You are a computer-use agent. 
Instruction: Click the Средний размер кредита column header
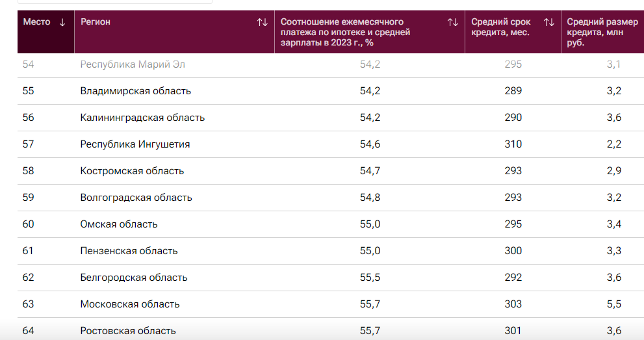pyautogui.click(x=602, y=32)
